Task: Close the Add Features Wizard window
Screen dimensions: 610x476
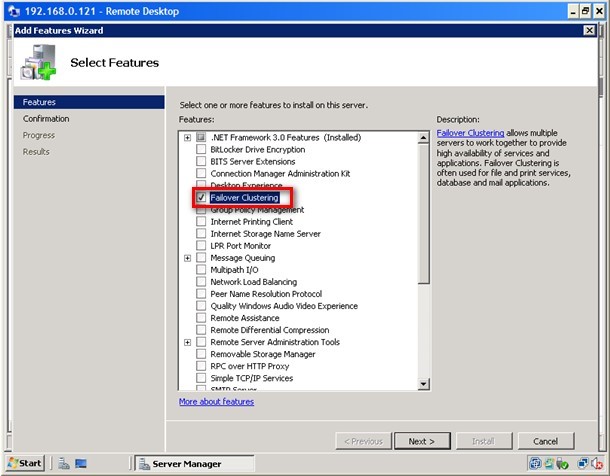Action: point(589,30)
